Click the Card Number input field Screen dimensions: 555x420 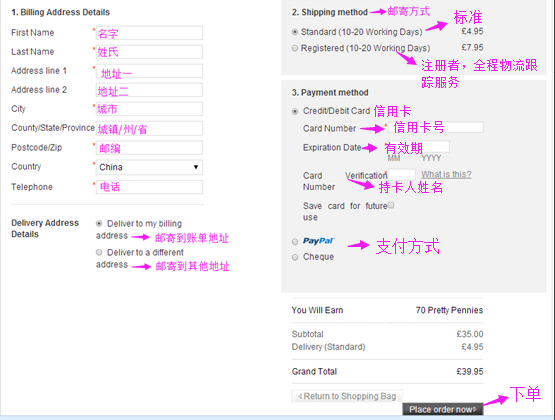click(435, 127)
